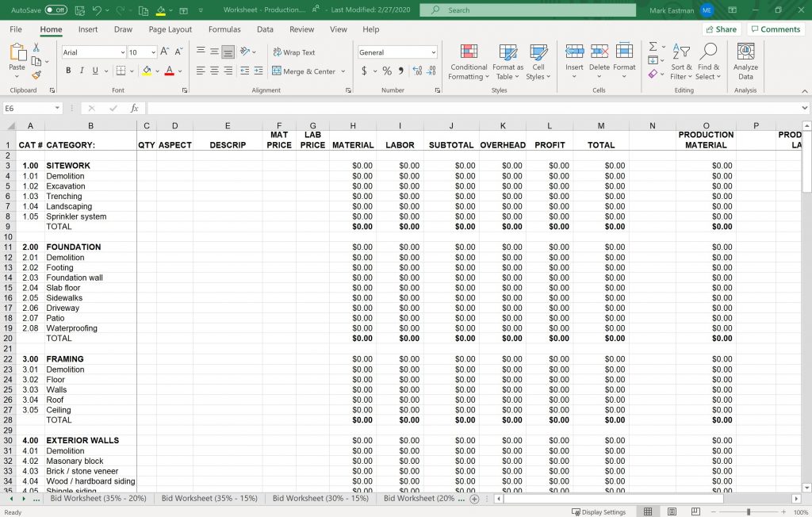Open the Name Box dropdown for E6
Screen dimensions: 812x517
click(58, 108)
